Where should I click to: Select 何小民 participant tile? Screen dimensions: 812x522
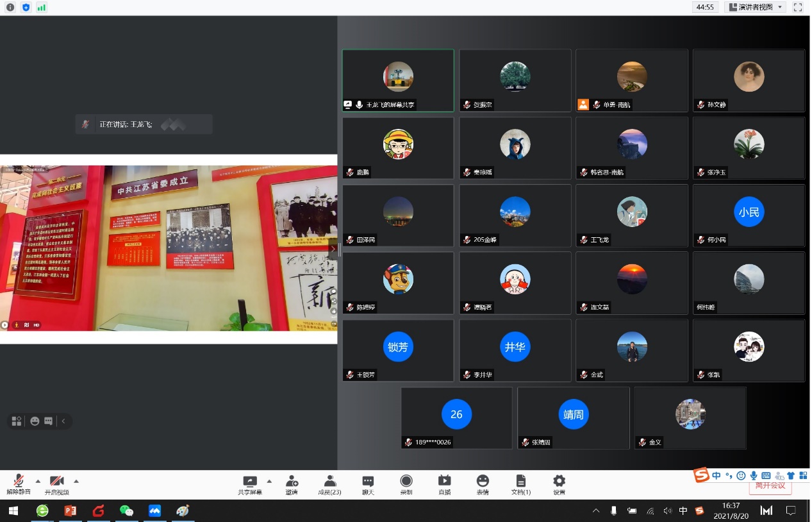pyautogui.click(x=749, y=215)
